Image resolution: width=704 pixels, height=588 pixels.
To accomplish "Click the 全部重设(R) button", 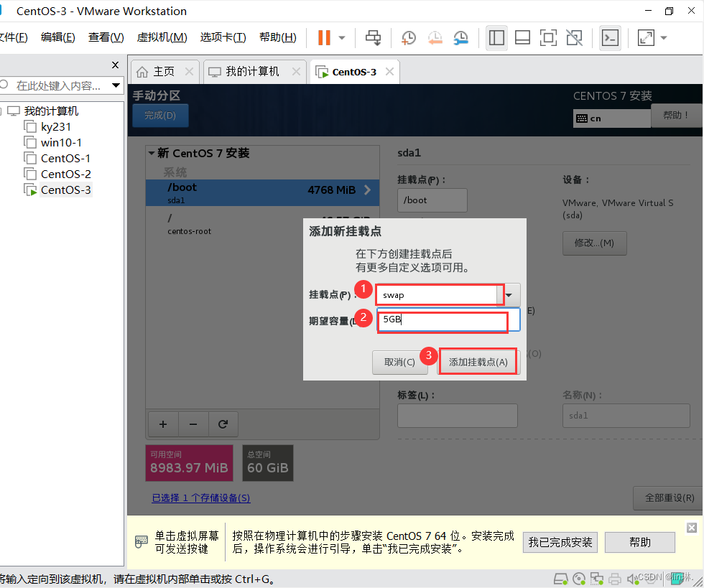I will (x=669, y=498).
